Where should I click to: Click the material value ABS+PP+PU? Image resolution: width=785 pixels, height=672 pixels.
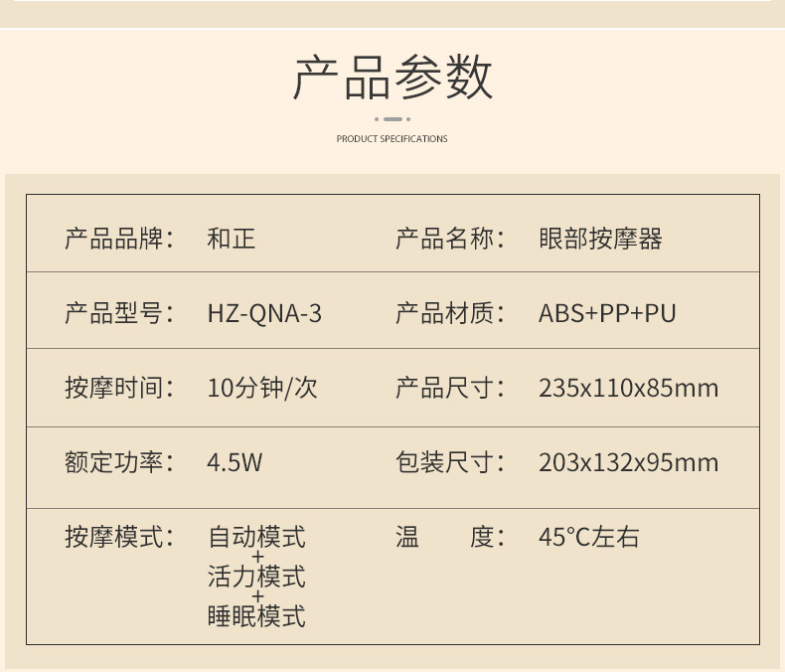coord(607,313)
